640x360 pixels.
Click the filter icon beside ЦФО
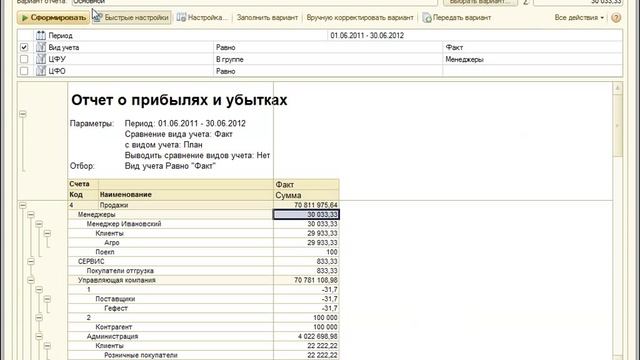click(41, 71)
